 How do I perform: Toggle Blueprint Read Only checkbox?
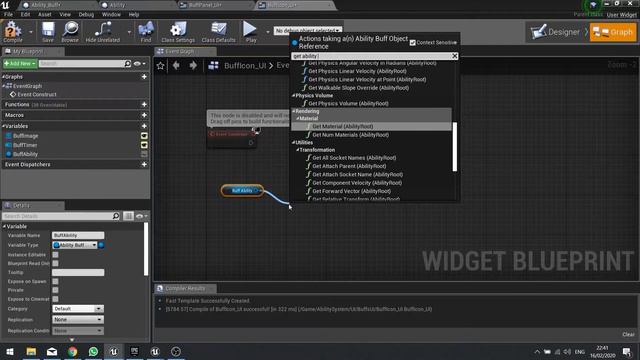[x=56, y=263]
